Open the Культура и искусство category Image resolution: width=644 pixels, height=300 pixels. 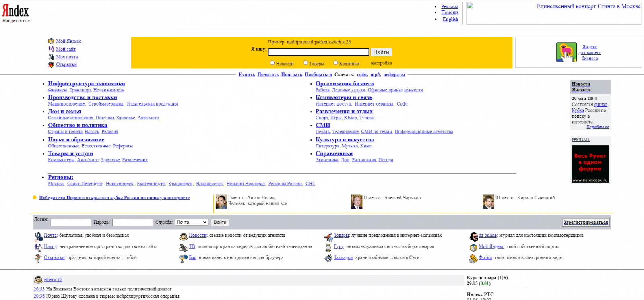coord(345,140)
